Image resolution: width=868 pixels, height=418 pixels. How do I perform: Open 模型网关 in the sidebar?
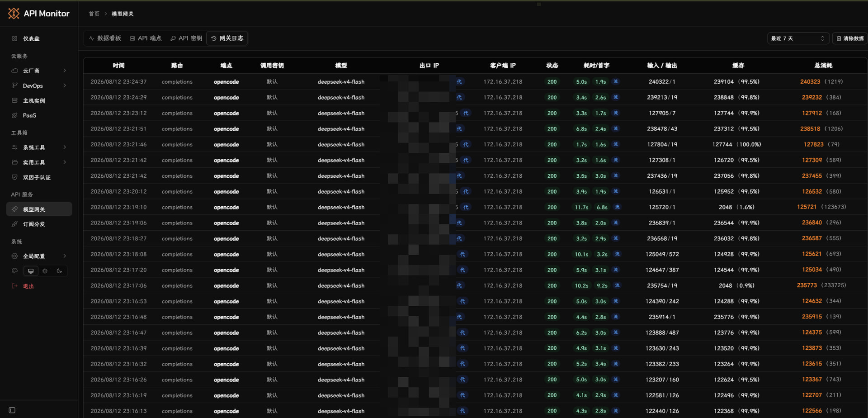coord(39,209)
